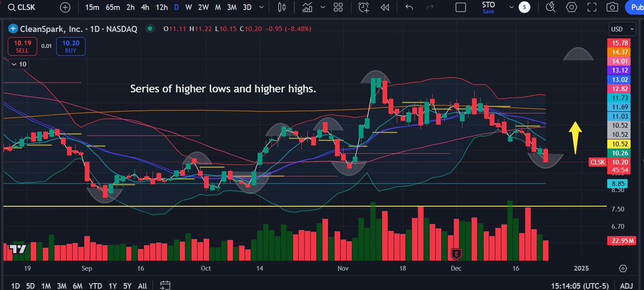The height and width of the screenshot is (290, 644).
Task: Select the 3M date range at bottom
Action: coord(62,286)
